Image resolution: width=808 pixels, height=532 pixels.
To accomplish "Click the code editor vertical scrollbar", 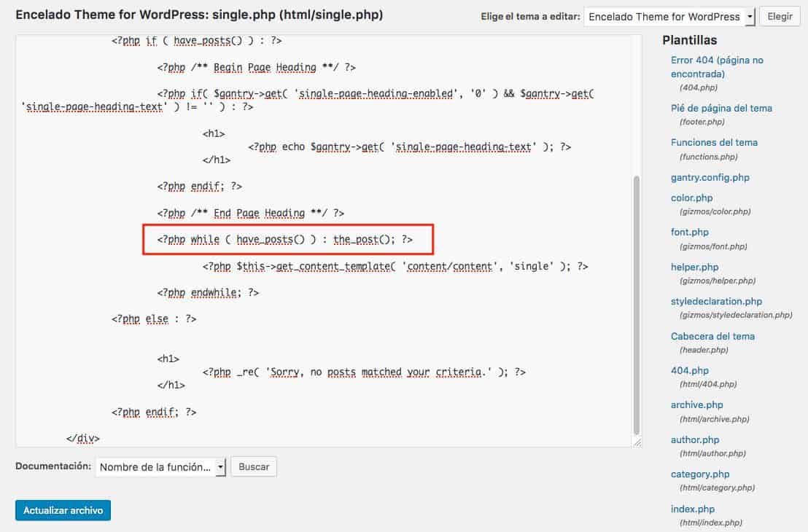I will [637, 305].
